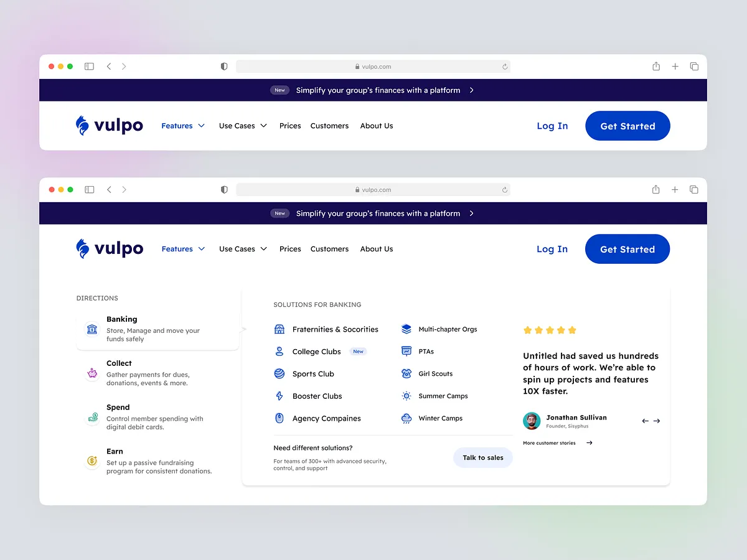The image size is (747, 560).
Task: Click the Winter Camps snow cloud icon
Action: point(406,419)
